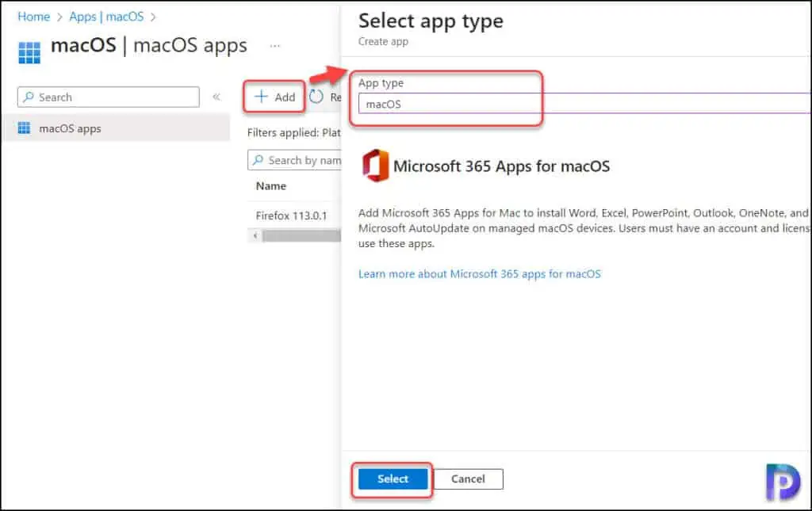Click the horizontal scrollbar left arrow
Screen dimensions: 812x511
point(255,236)
